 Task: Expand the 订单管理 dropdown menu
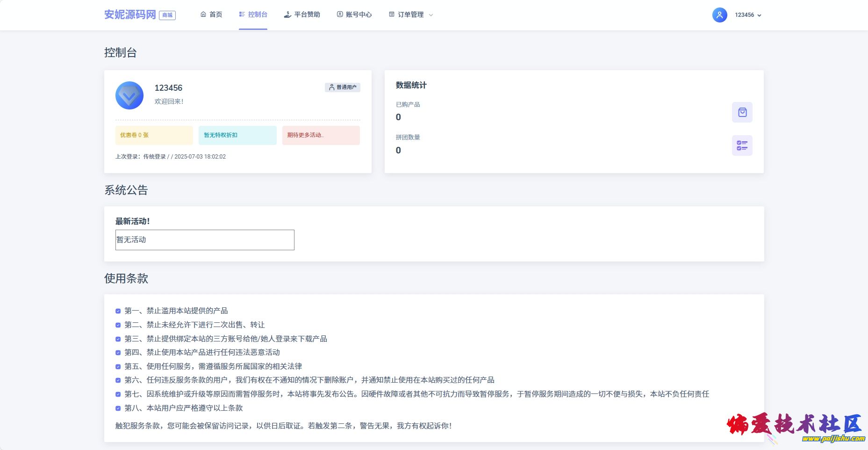(x=411, y=15)
